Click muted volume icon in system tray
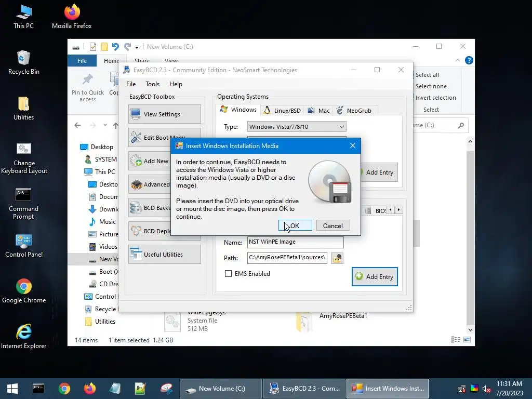Image resolution: width=532 pixels, height=399 pixels. 486,389
